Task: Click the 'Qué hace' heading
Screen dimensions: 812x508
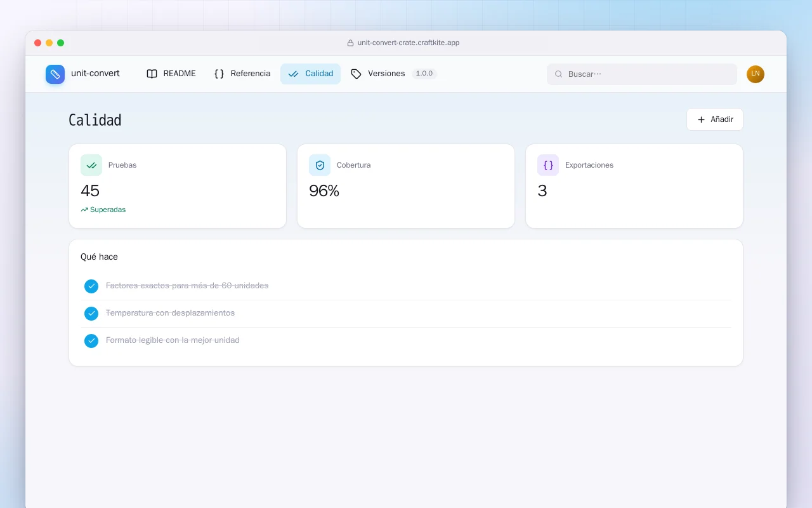Action: (x=99, y=257)
